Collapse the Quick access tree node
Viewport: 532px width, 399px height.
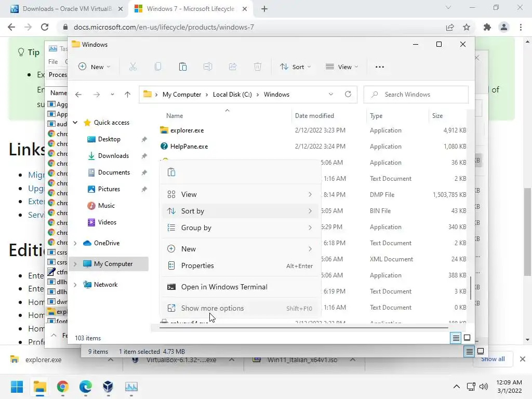point(75,123)
